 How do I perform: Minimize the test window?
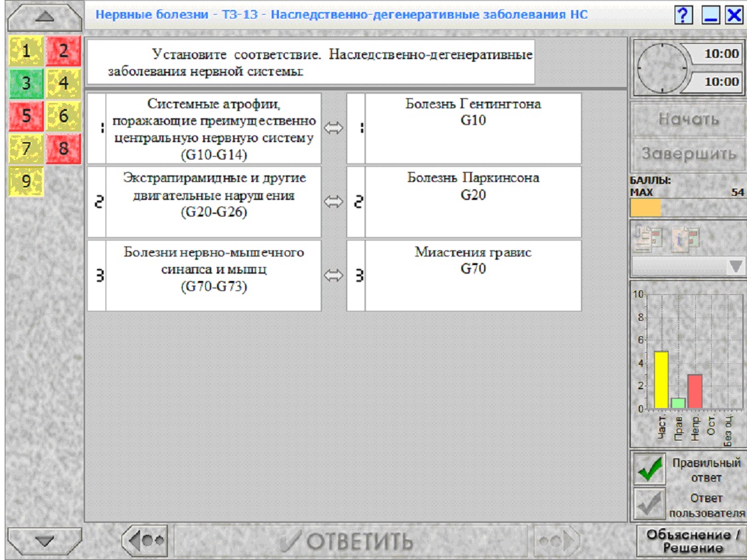[x=710, y=15]
